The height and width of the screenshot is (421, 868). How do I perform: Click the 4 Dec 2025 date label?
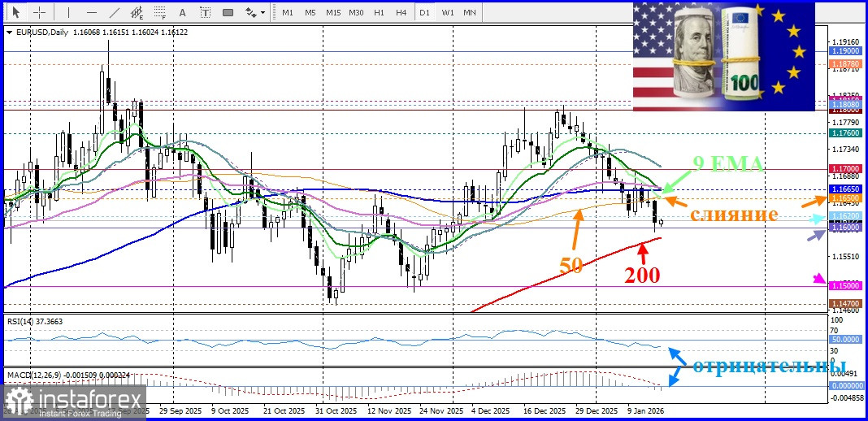pos(490,411)
